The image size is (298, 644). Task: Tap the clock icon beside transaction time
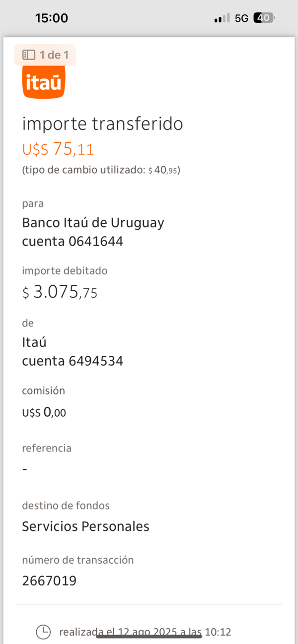43,632
